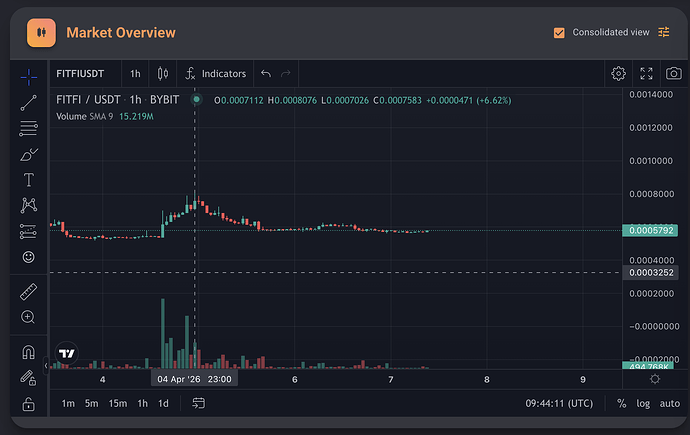
Task: Click the zoom in tool
Action: click(x=28, y=317)
